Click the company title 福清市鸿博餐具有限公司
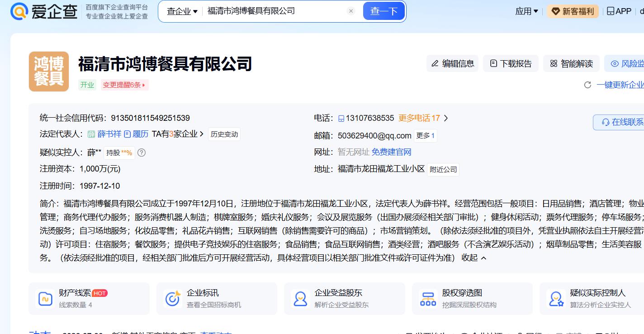This screenshot has height=334, width=644. (x=165, y=64)
